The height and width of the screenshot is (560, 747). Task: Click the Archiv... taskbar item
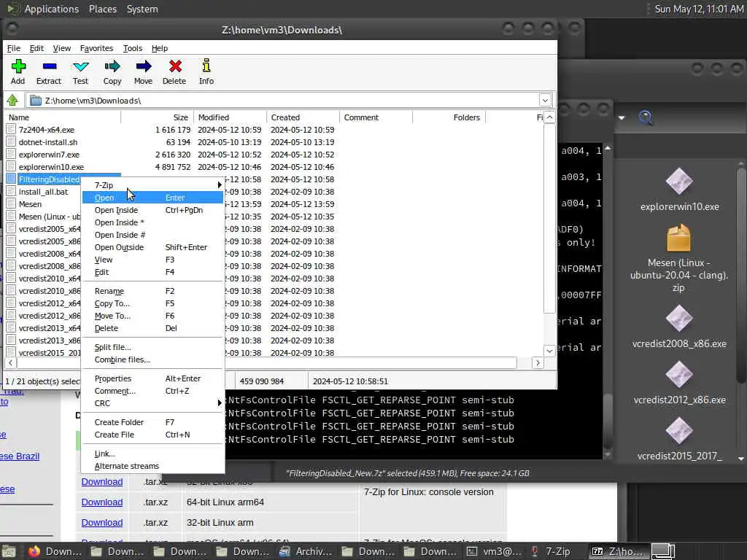306,551
